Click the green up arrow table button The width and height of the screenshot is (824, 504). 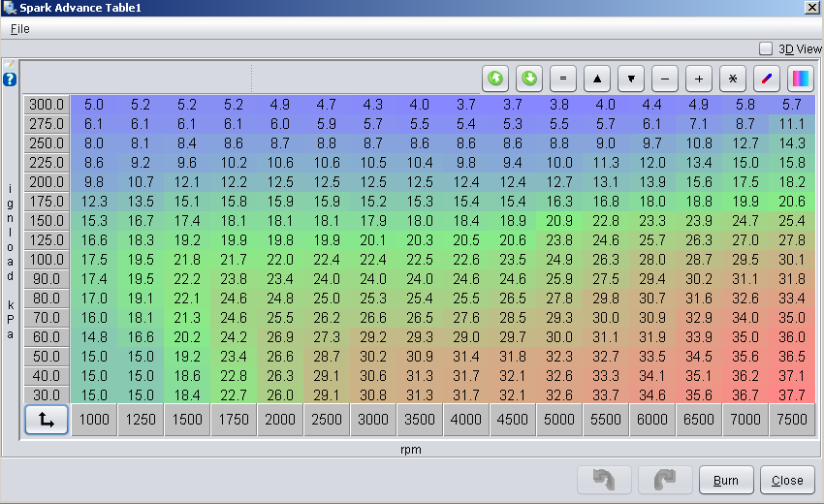click(x=496, y=78)
